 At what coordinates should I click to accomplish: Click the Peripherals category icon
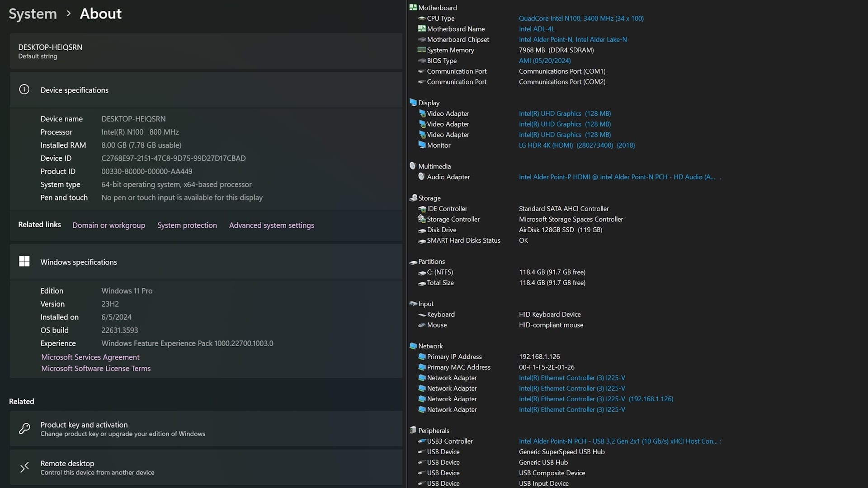pyautogui.click(x=413, y=430)
